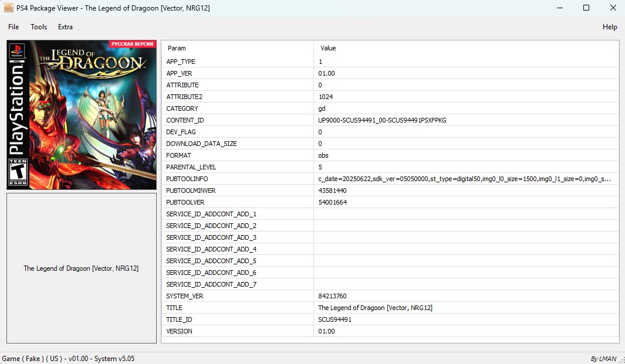This screenshot has width=625, height=364.
Task: Click the value UP9000-SCUS94491_00-SCUS94491PSXFPKG
Action: (x=382, y=120)
